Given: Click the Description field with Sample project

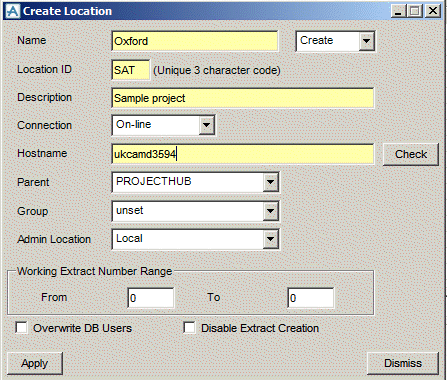Looking at the screenshot, I should pyautogui.click(x=243, y=98).
